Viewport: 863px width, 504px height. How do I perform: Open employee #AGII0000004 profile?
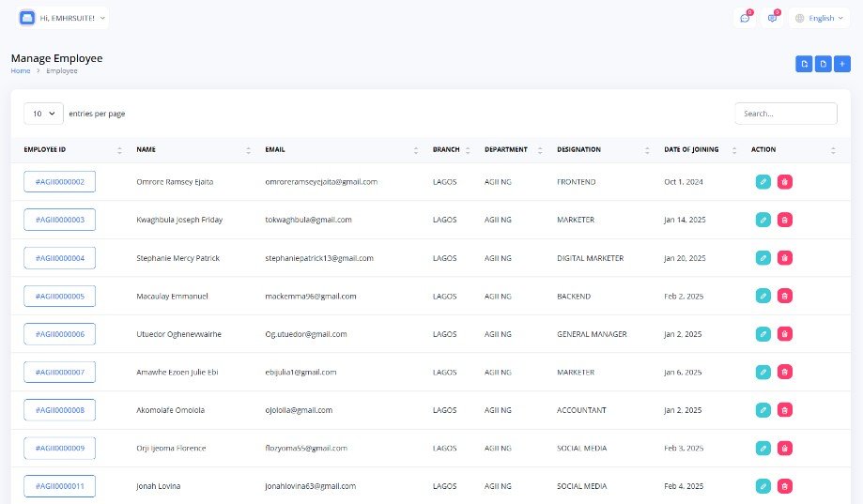[x=59, y=257]
